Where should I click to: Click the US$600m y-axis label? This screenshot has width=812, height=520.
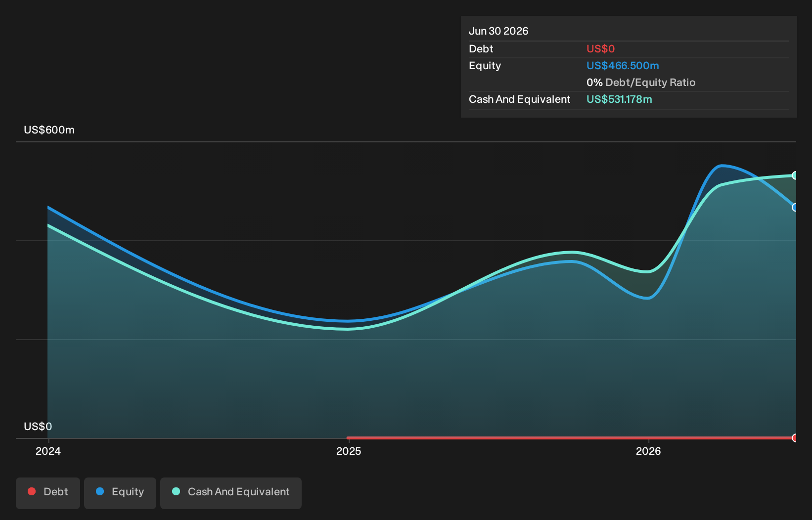(49, 130)
